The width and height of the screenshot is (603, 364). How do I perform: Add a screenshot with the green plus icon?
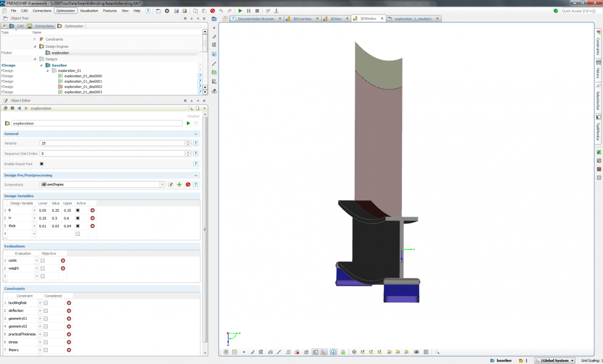[179, 185]
